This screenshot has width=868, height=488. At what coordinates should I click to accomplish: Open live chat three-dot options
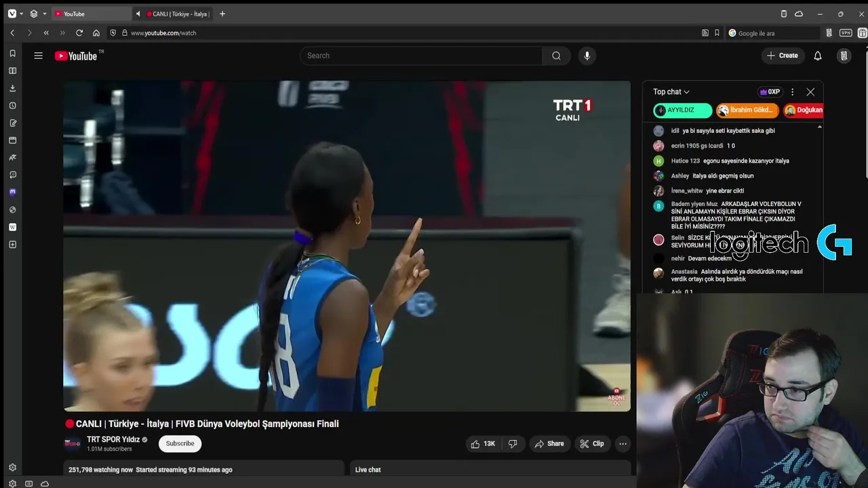[792, 91]
